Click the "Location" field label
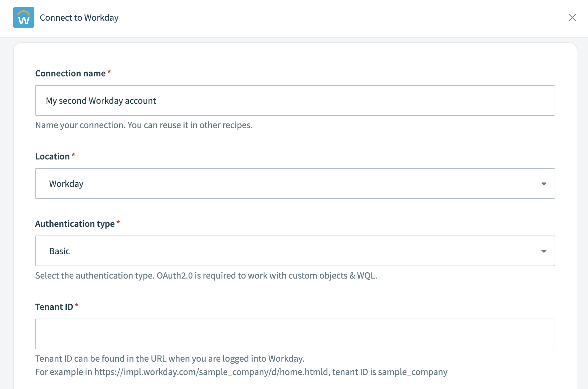 pos(52,156)
